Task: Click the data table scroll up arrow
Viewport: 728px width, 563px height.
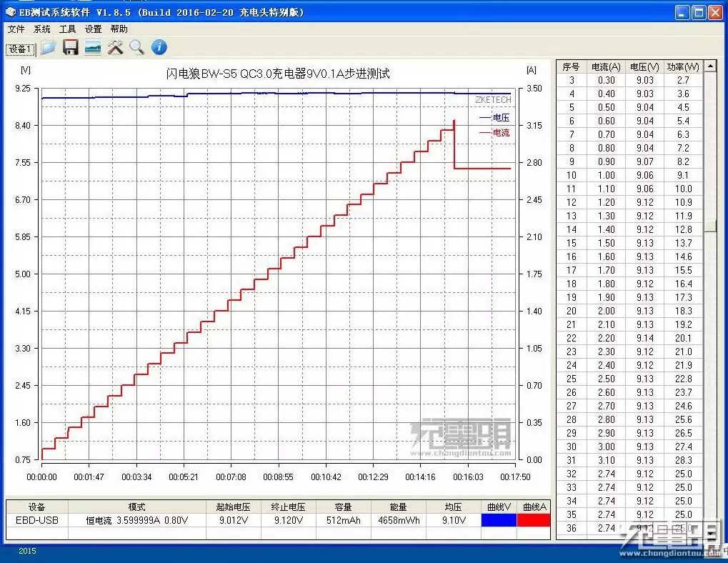Action: (x=710, y=66)
